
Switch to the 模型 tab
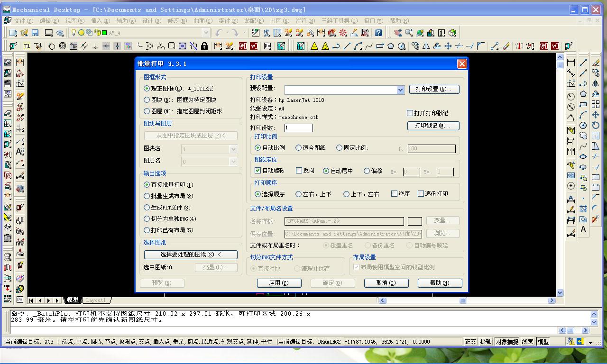tap(73, 300)
